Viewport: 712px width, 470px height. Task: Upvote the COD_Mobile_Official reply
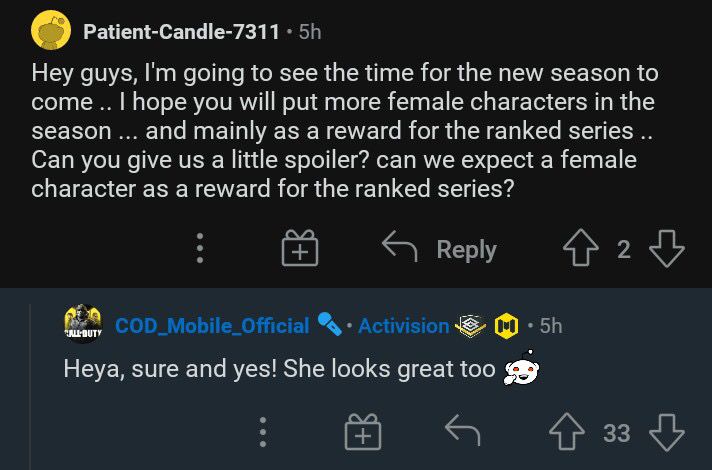tap(567, 432)
